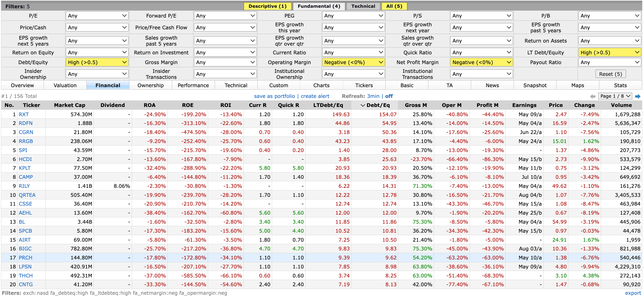
Task: Click save as portfolio link
Action: (x=274, y=96)
